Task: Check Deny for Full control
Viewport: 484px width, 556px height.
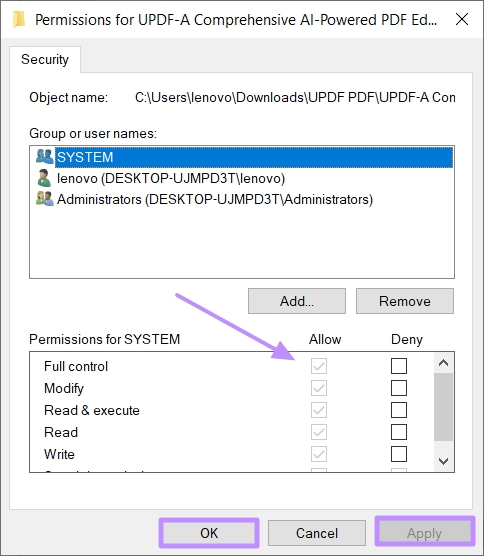Action: pos(399,366)
